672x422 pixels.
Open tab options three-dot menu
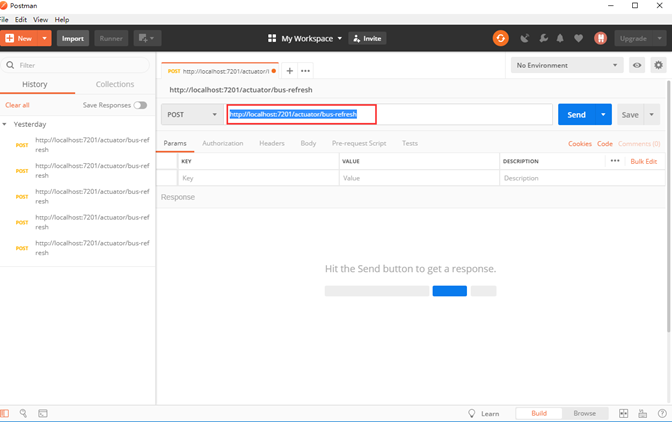[305, 71]
